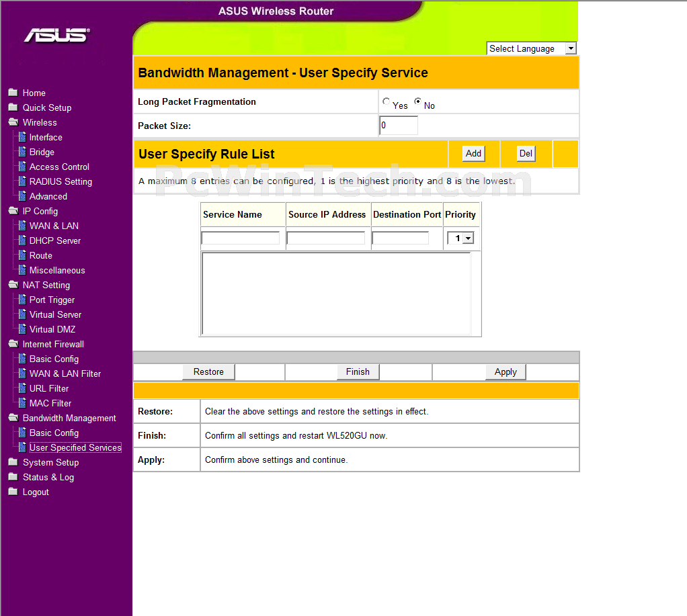Click the Apply button

pyautogui.click(x=506, y=371)
